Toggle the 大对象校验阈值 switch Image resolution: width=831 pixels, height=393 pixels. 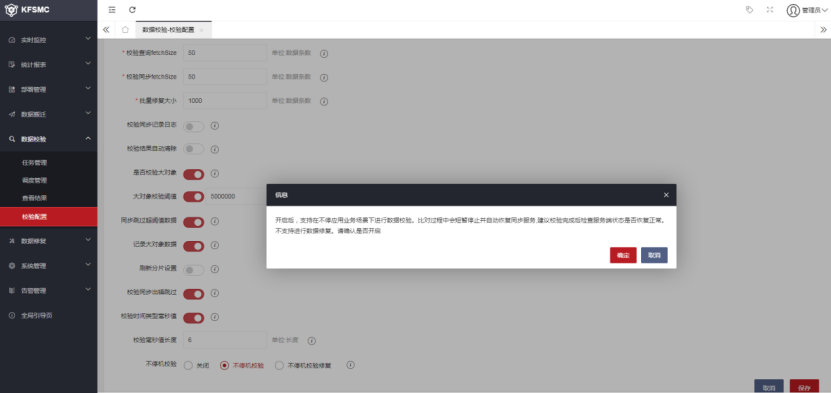click(x=193, y=196)
